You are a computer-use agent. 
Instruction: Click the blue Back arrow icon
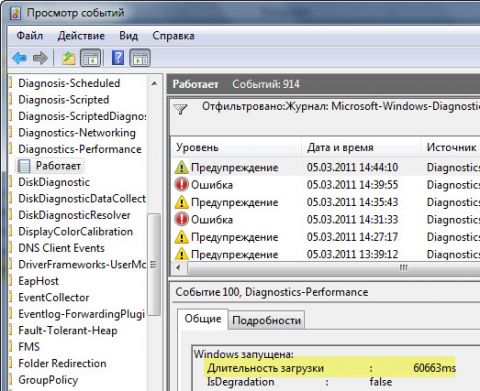[x=19, y=58]
